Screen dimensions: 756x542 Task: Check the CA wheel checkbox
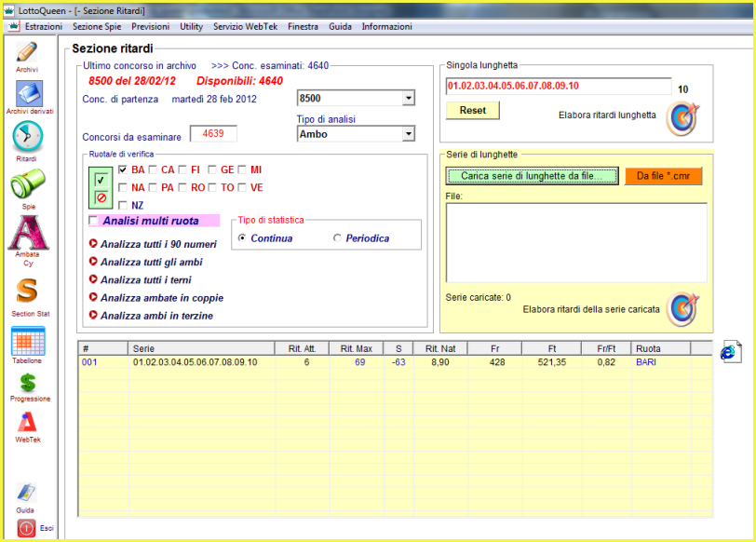click(x=153, y=169)
